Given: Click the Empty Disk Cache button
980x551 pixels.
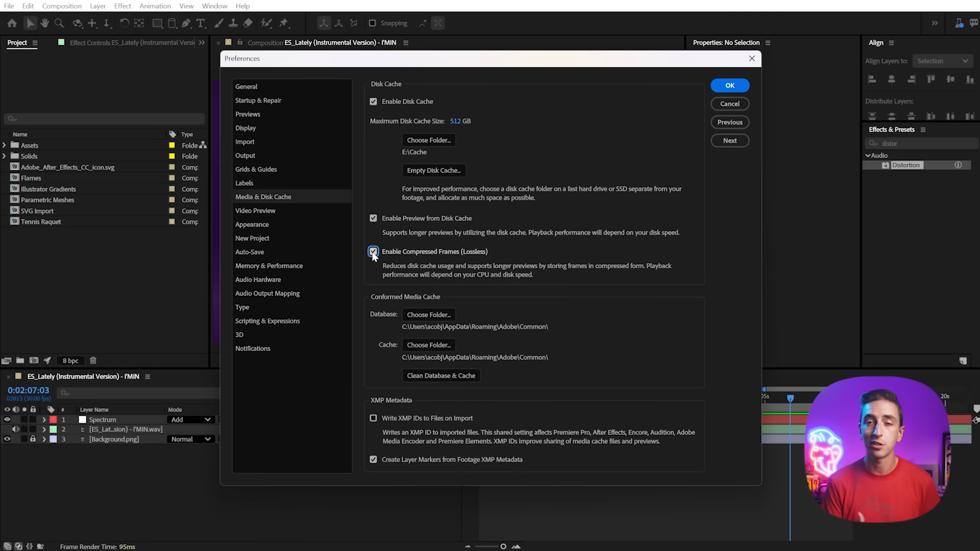Looking at the screenshot, I should [x=433, y=170].
